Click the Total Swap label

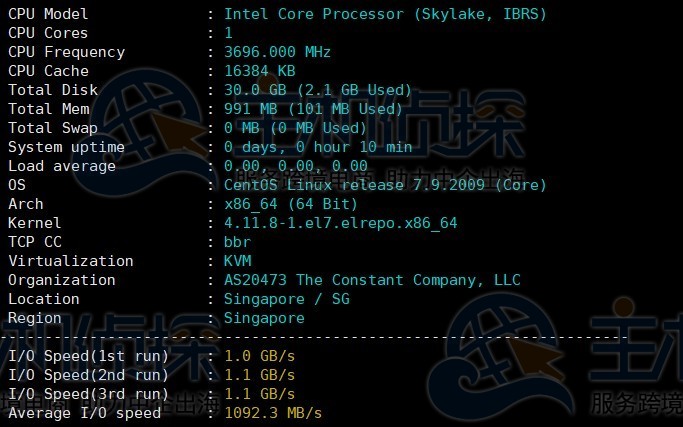coord(53,128)
